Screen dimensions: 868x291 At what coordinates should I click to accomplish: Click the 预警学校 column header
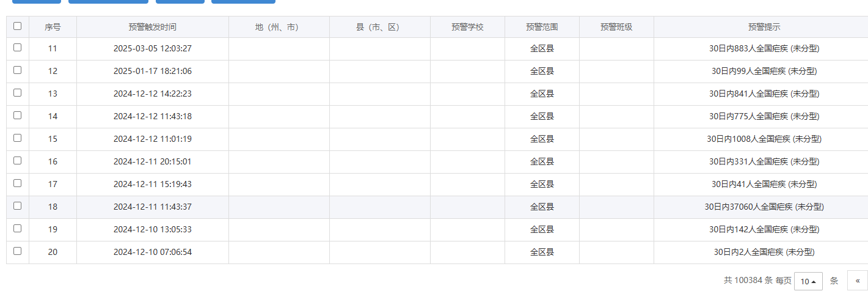tap(467, 27)
